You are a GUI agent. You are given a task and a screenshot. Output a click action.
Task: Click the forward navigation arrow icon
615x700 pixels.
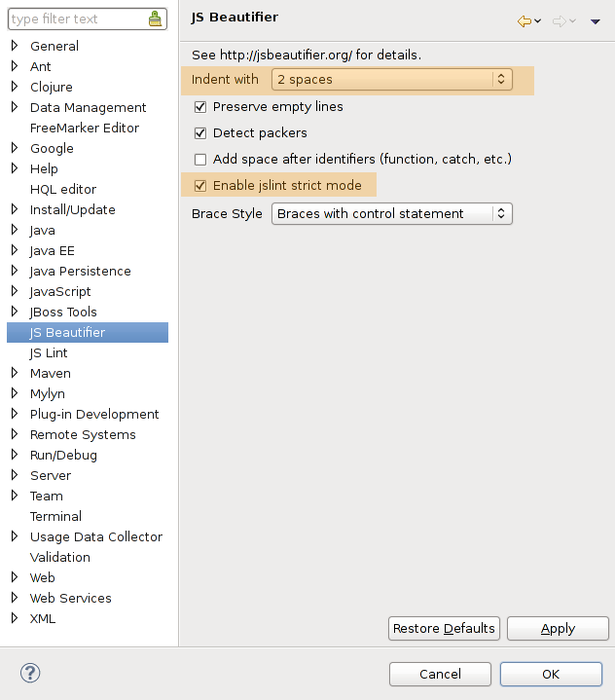coord(560,21)
